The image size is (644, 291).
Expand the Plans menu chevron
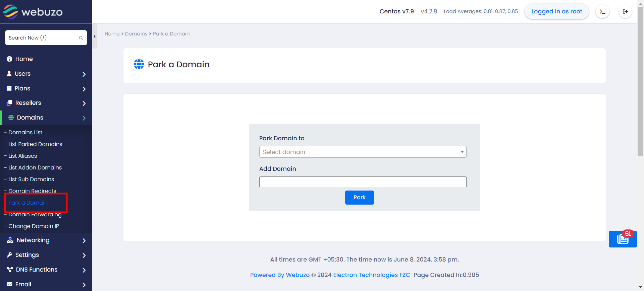tap(84, 89)
